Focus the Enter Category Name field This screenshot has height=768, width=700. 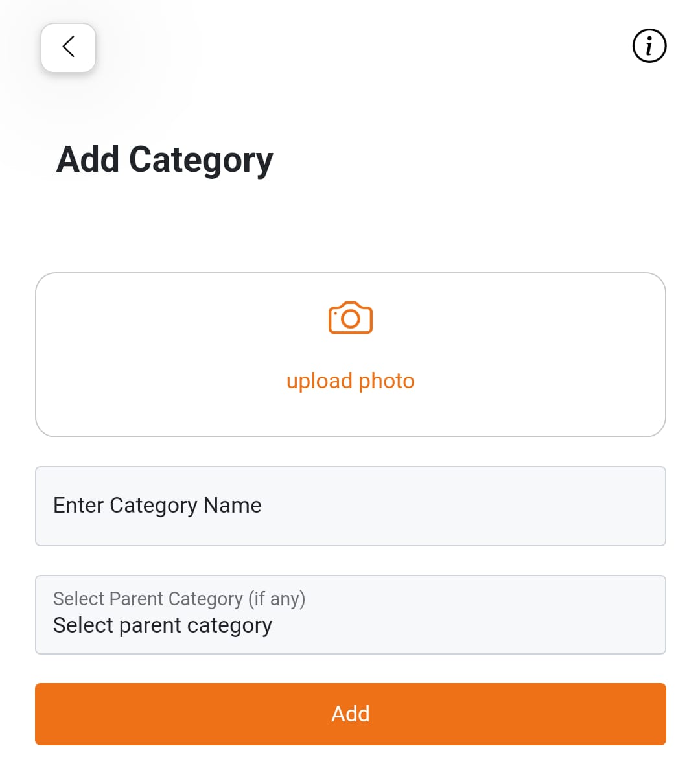tap(350, 506)
